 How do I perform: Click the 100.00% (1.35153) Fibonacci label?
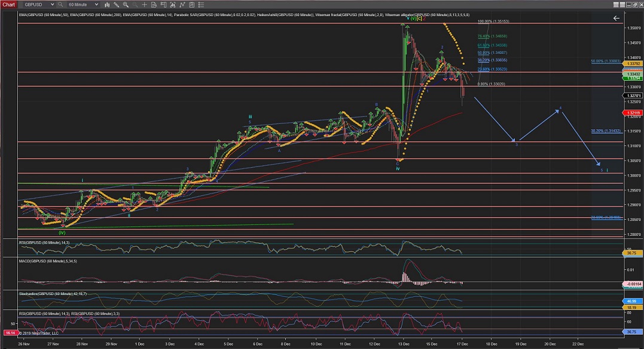coord(493,22)
